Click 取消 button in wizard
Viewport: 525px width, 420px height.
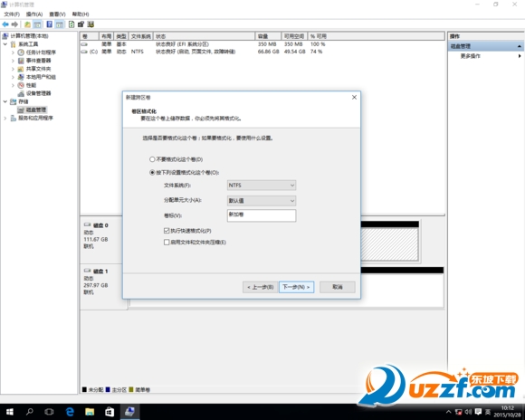tap(337, 287)
